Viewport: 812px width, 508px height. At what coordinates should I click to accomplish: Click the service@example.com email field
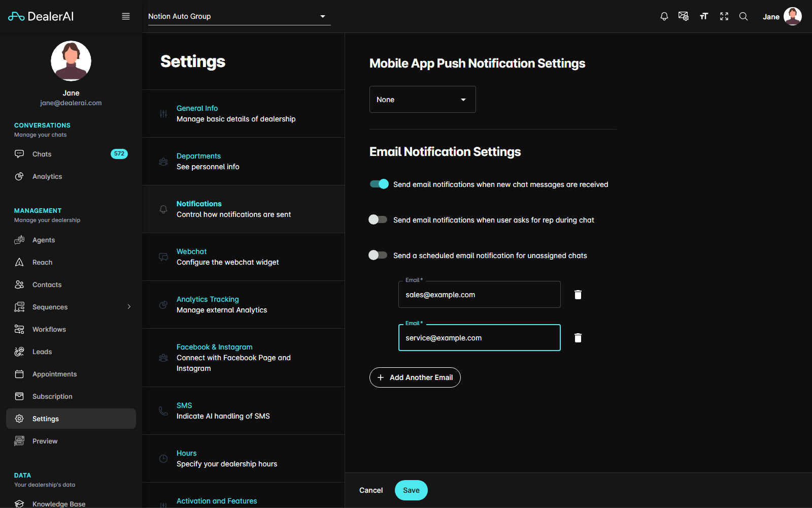coord(480,338)
